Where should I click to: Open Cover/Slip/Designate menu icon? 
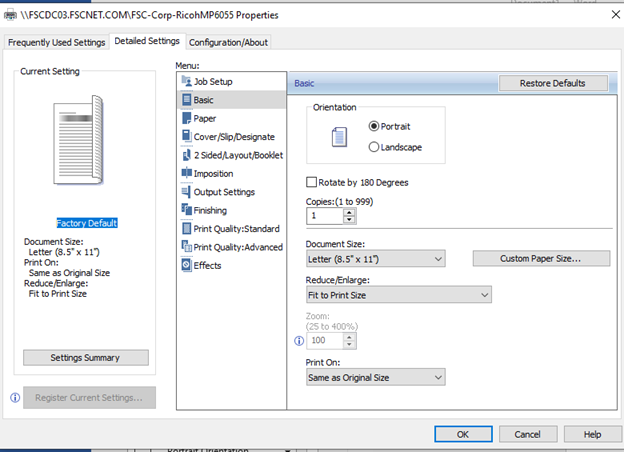[x=186, y=136]
